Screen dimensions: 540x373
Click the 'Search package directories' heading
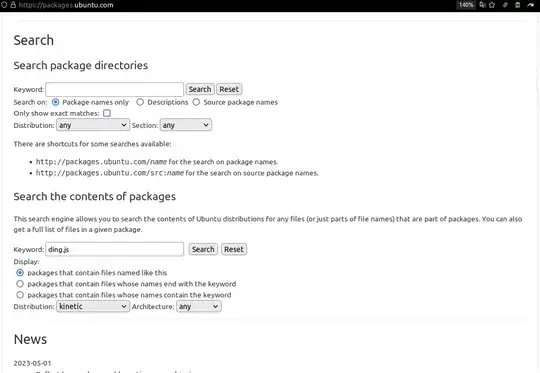point(81,65)
